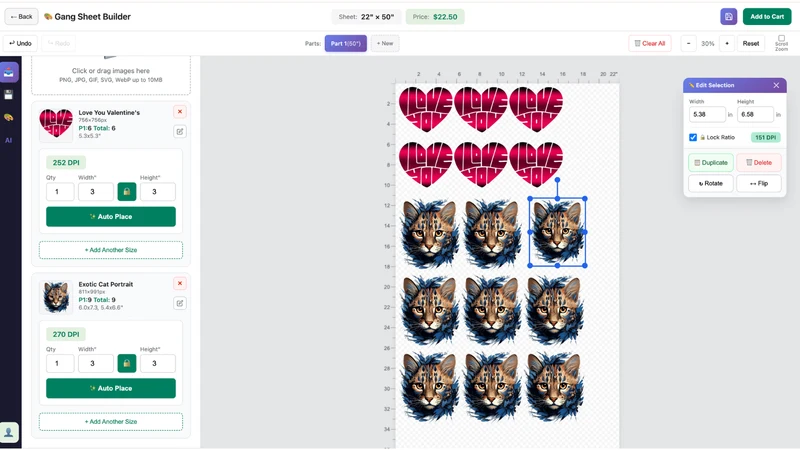Click the purple save design icon

tap(729, 17)
